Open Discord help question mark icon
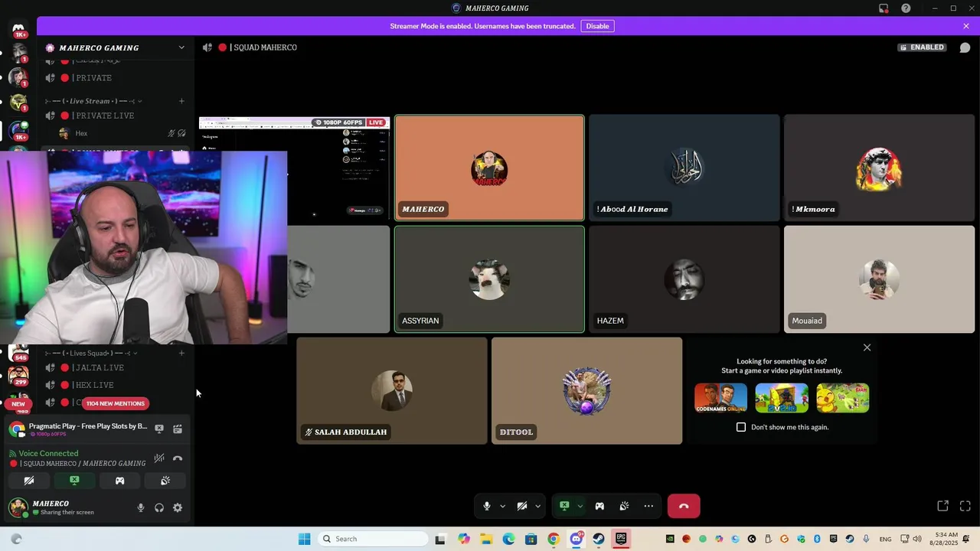The width and height of the screenshot is (980, 551). [906, 8]
